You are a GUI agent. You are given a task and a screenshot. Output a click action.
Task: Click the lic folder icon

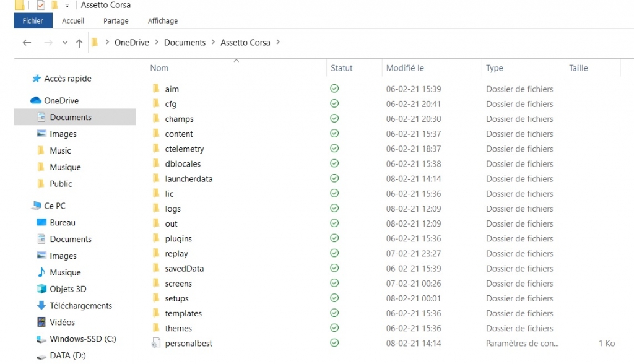click(156, 193)
